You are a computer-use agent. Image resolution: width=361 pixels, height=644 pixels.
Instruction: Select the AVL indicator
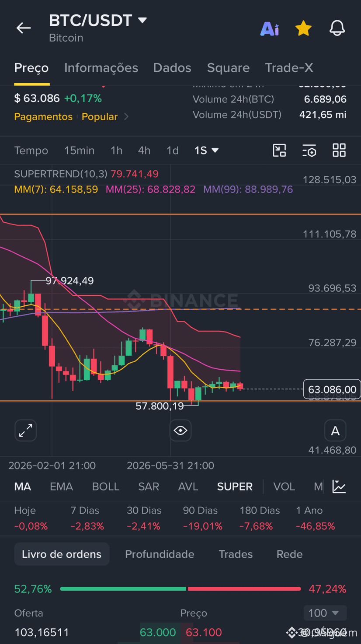pos(188,486)
